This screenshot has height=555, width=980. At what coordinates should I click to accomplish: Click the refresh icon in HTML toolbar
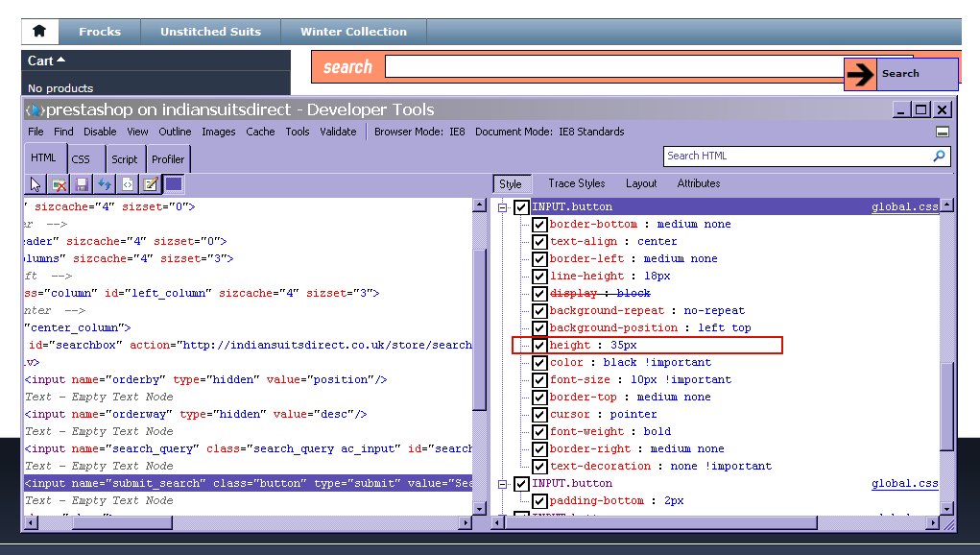[x=105, y=184]
